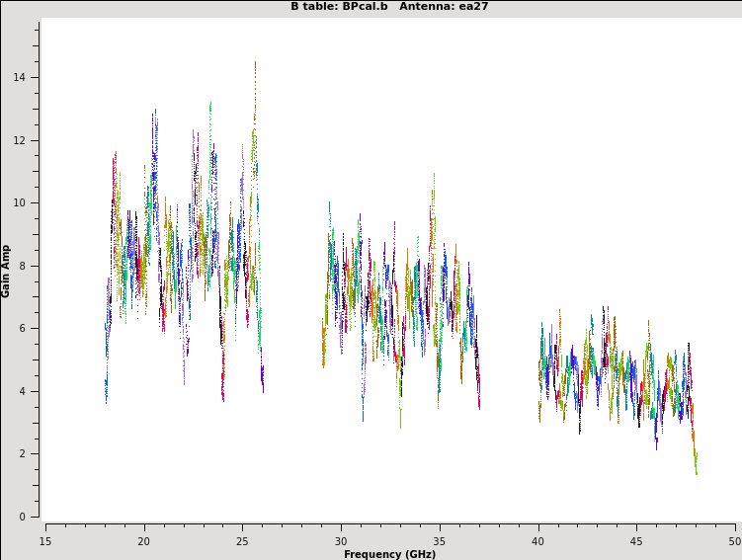The width and height of the screenshot is (742, 560).
Task: Select the 14 tick label on gain axis
Action: pyautogui.click(x=20, y=78)
